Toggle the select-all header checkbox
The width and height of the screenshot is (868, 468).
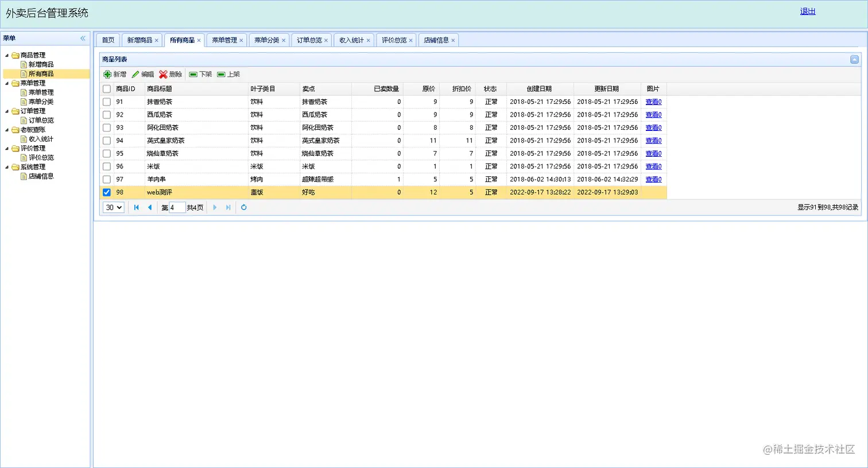pyautogui.click(x=107, y=89)
